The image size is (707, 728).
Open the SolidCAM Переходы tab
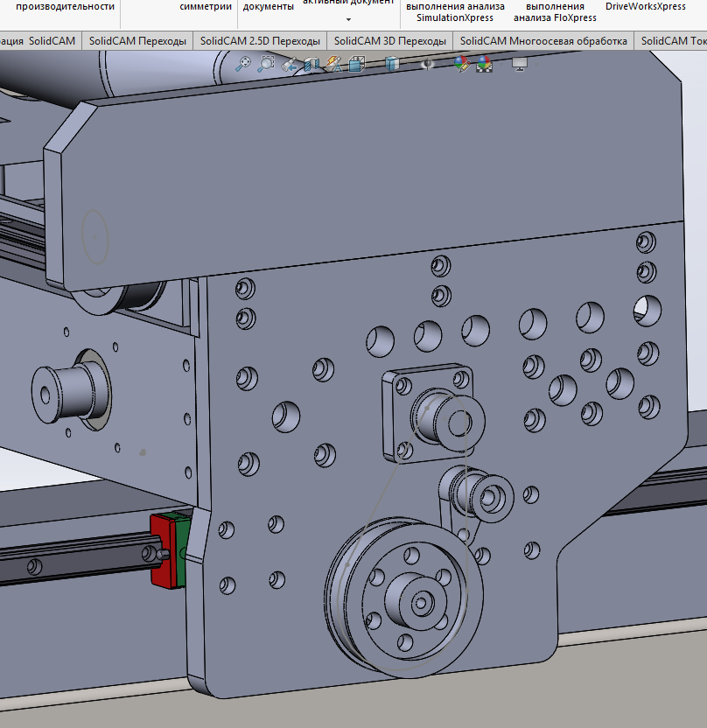point(137,41)
